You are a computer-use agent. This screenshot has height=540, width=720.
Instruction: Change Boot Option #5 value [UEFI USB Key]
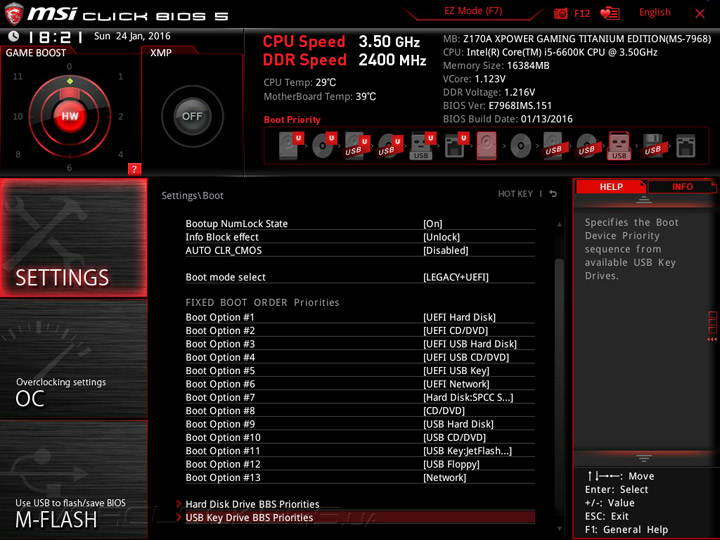coord(456,370)
